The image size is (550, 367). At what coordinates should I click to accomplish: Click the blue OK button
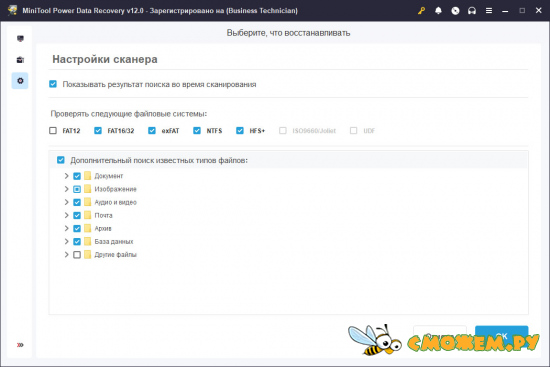(501, 335)
